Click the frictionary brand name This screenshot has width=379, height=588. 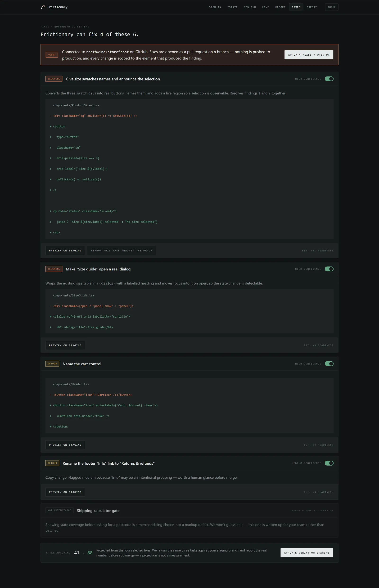click(x=57, y=7)
